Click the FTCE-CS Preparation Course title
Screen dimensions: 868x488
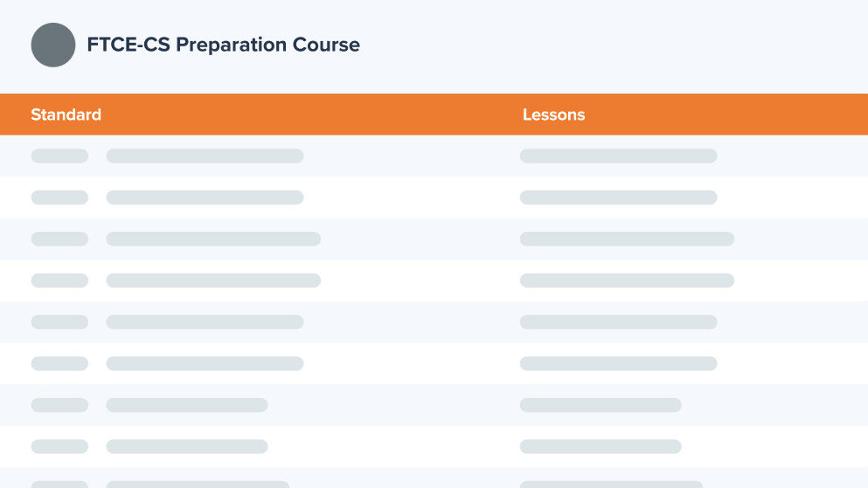click(223, 45)
